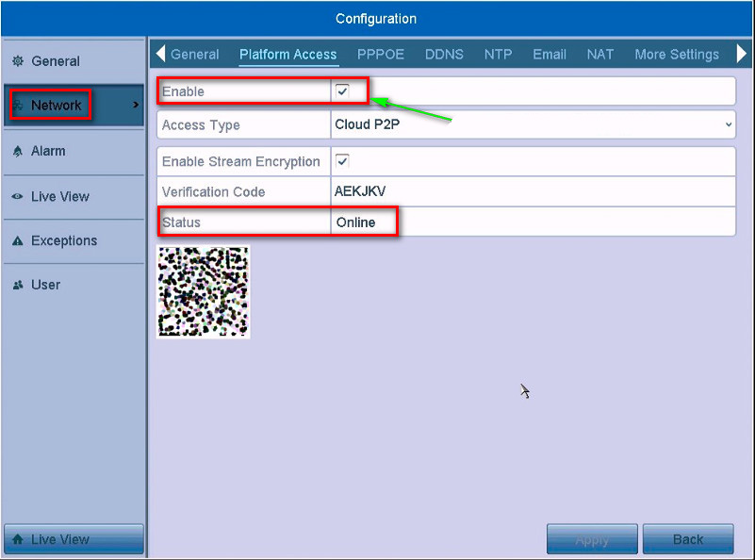Click the Status field showing Online
The image size is (755, 560).
pos(533,222)
